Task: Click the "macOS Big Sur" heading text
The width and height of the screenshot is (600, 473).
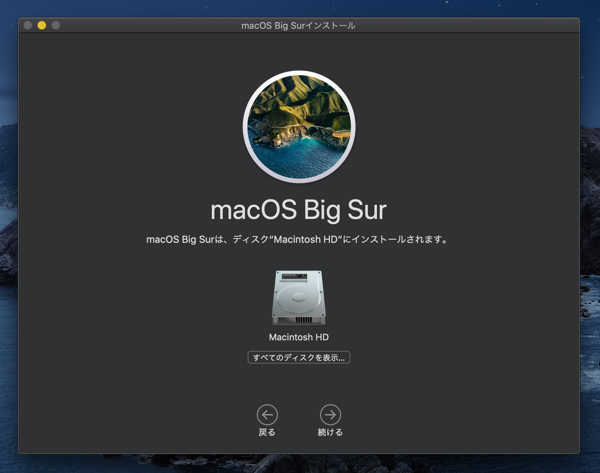Action: [x=298, y=210]
